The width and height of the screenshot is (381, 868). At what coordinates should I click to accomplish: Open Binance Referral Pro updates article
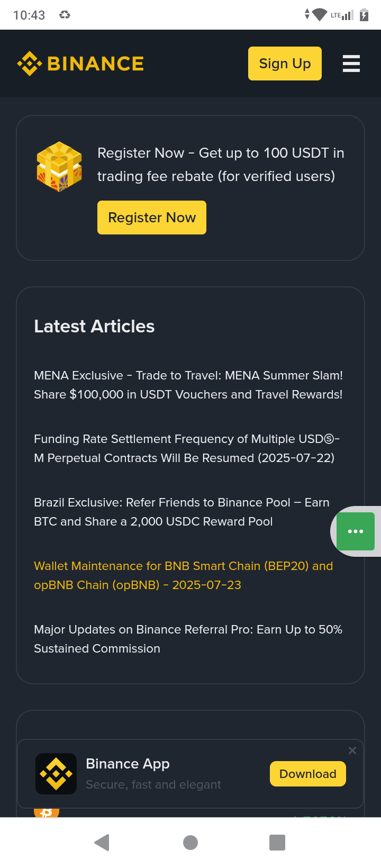coord(188,639)
